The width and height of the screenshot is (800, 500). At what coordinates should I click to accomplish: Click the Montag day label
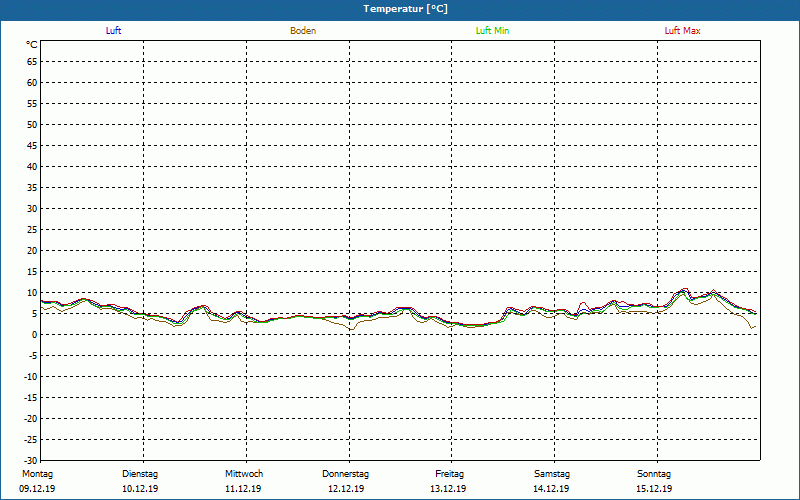point(37,474)
